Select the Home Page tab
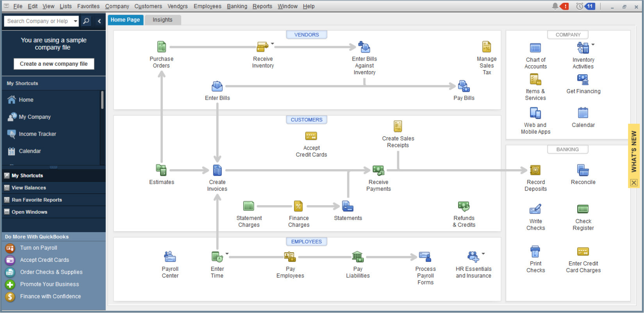 (x=125, y=20)
